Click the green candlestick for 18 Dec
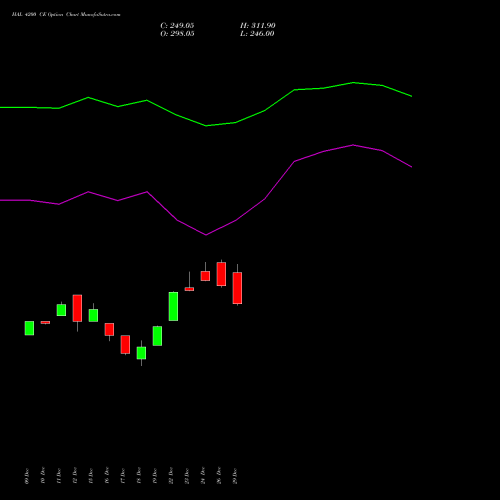 tap(141, 353)
